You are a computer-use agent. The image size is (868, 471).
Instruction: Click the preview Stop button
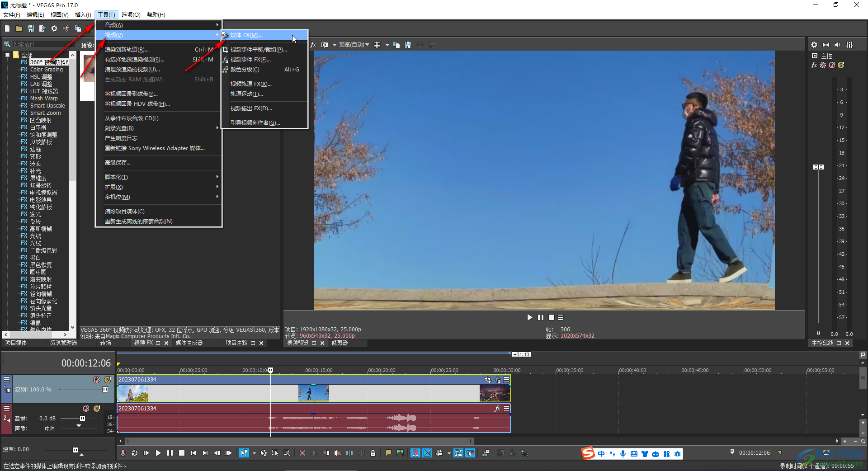[551, 317]
